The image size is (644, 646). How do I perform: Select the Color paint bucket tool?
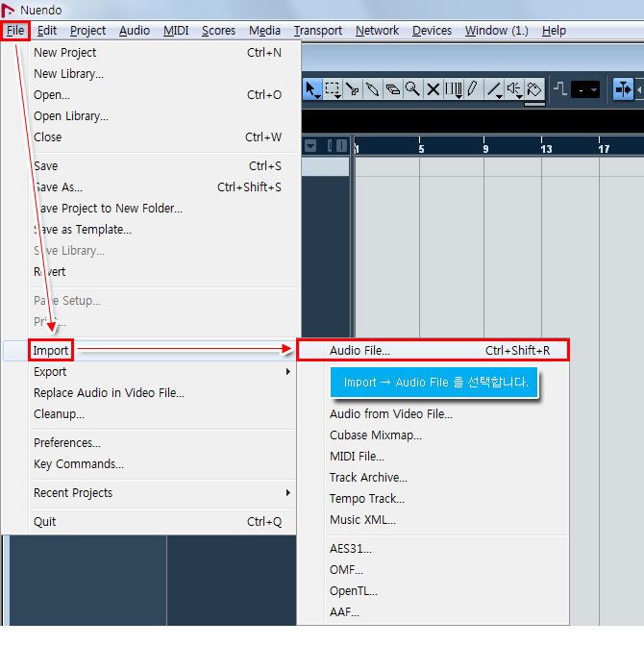click(x=534, y=89)
